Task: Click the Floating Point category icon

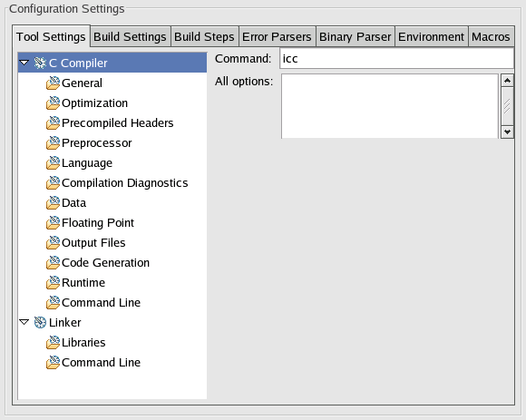Action: (x=53, y=223)
